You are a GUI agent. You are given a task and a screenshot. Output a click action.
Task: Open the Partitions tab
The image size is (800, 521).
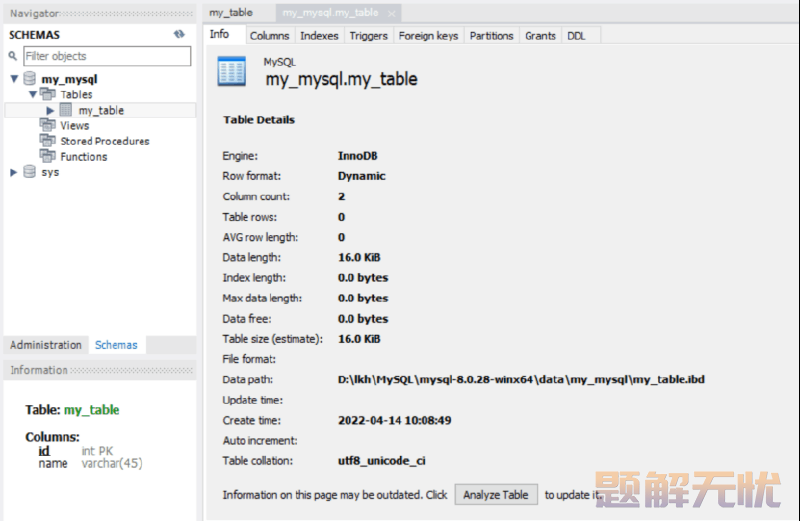(491, 36)
